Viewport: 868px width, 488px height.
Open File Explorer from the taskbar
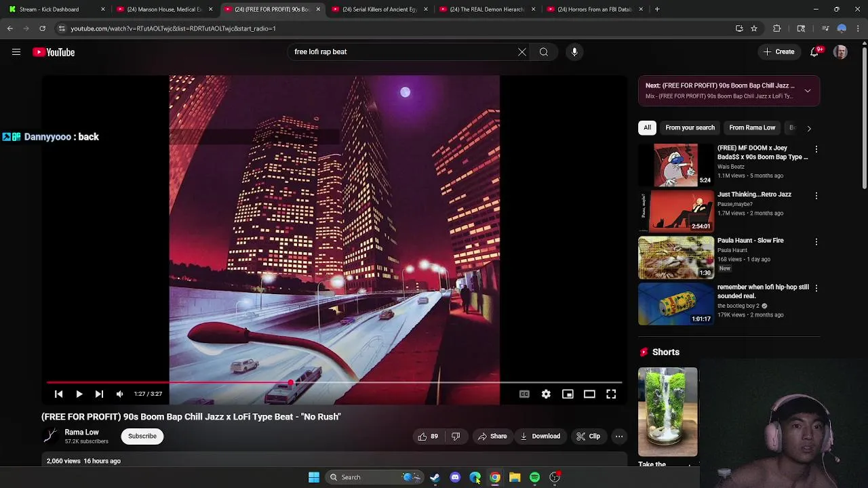(515, 477)
